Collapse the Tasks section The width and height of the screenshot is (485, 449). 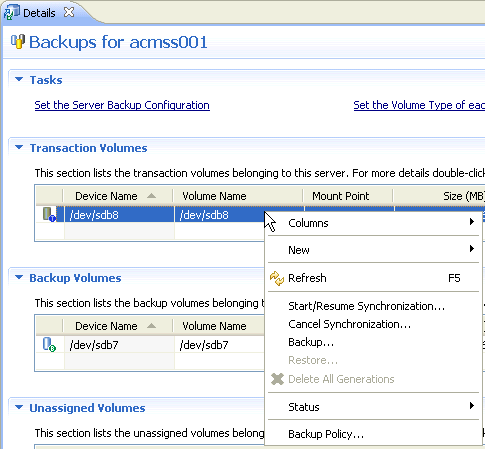(x=19, y=79)
